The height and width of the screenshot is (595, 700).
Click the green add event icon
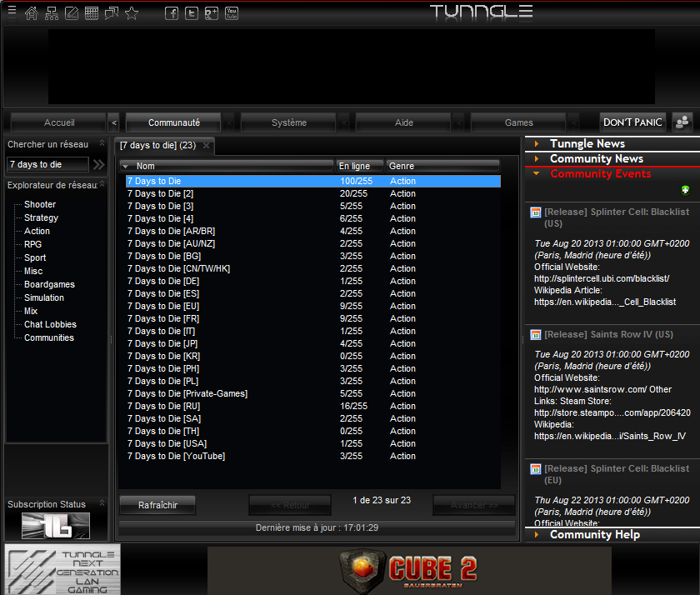(x=685, y=191)
